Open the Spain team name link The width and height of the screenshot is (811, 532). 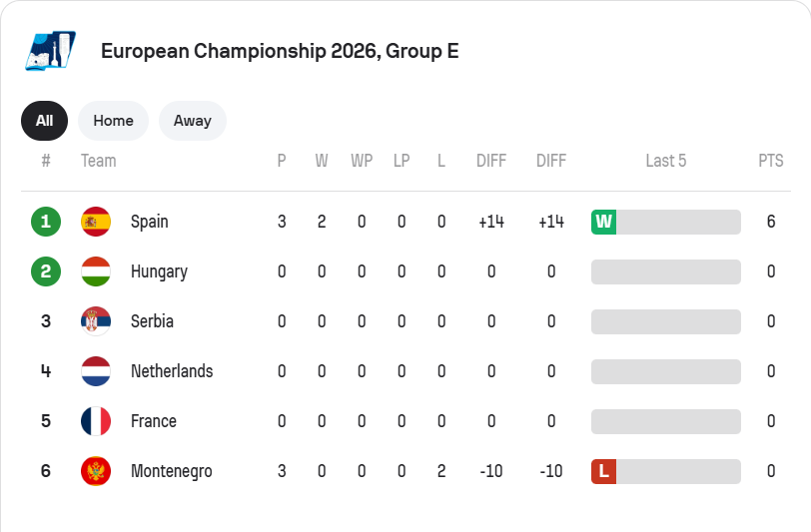pyautogui.click(x=150, y=222)
